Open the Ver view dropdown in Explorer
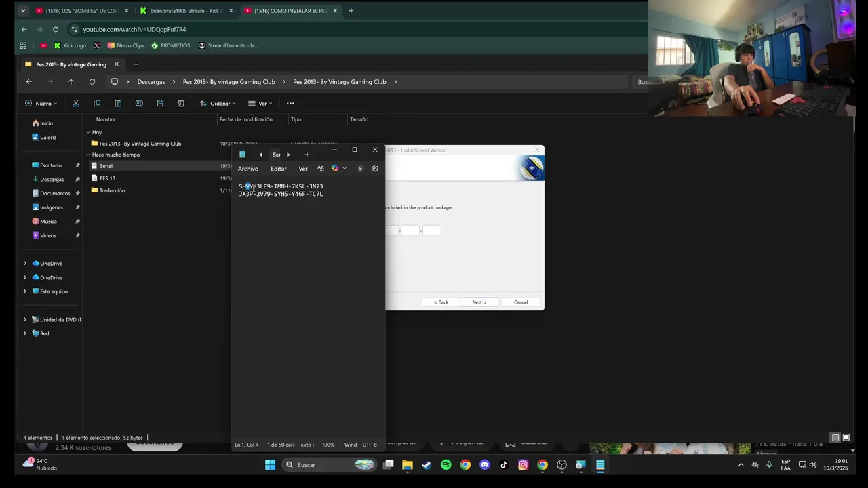868x488 pixels. click(260, 103)
